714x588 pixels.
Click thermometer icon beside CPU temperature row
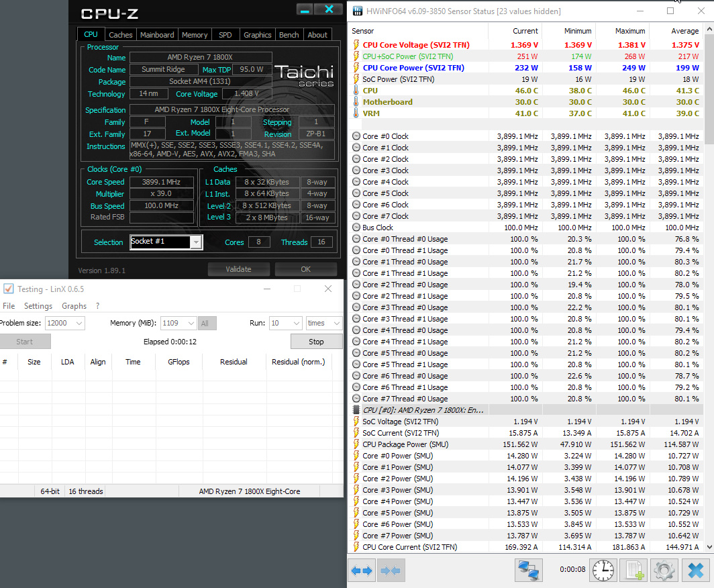[356, 91]
